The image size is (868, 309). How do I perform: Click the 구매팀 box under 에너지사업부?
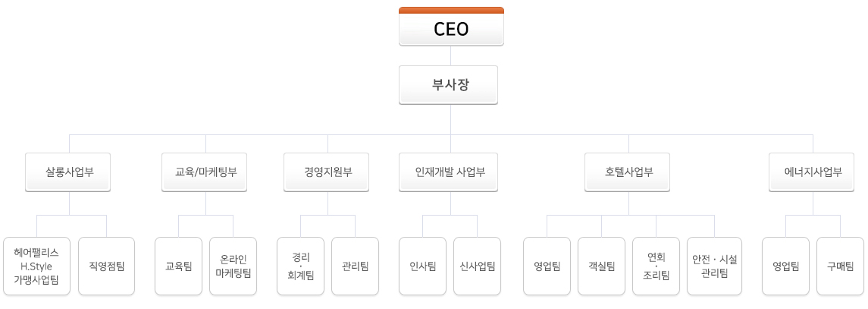tap(840, 266)
